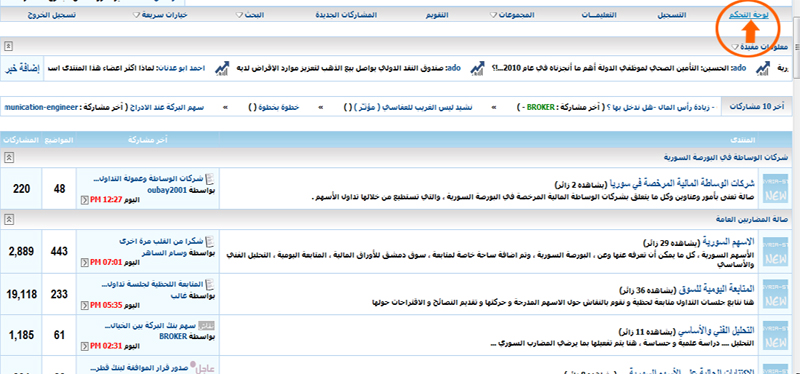The height and width of the screenshot is (374, 800).
Task: Collapse the "معلومات مفيدة" news bar with its collapse icon
Action: [x=8, y=46]
